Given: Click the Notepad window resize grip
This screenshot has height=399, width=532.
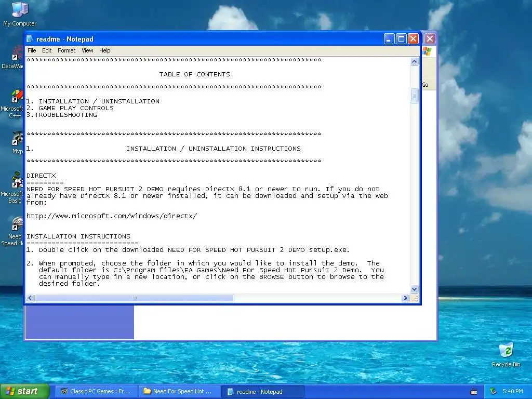Looking at the screenshot, I should coord(414,298).
